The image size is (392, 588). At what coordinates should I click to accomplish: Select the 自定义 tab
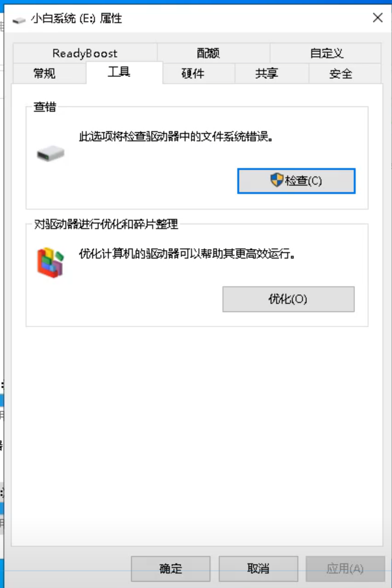click(325, 53)
